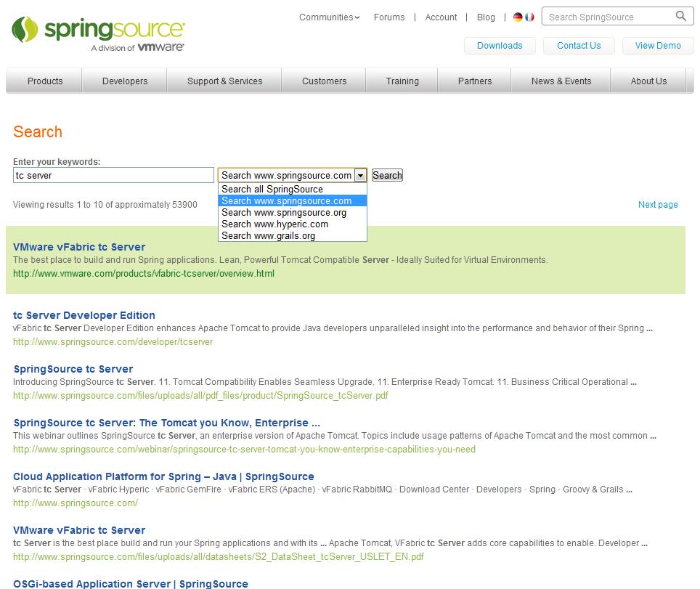This screenshot has width=700, height=589.
Task: Open SpringSource_tcServer.pdf URL link
Action: click(x=200, y=395)
